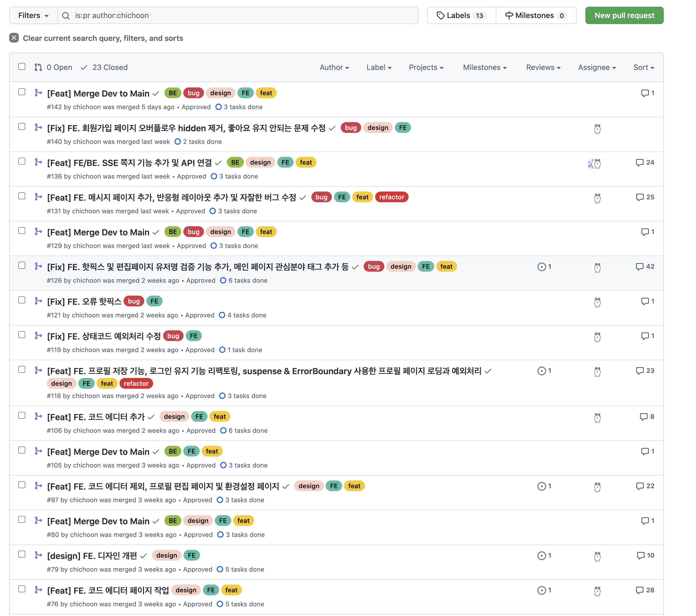This screenshot has width=696, height=616.
Task: Switch to the 0 Open tab
Action: click(x=54, y=68)
